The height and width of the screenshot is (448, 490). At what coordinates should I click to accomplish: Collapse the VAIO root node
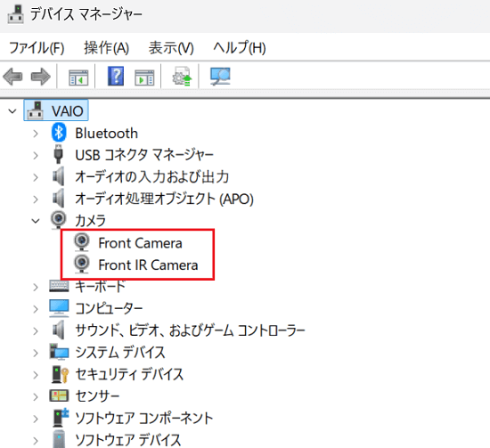click(x=12, y=111)
